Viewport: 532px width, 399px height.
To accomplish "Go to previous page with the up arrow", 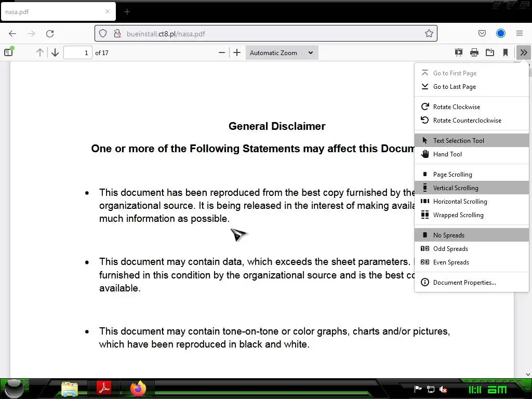I will tap(39, 52).
